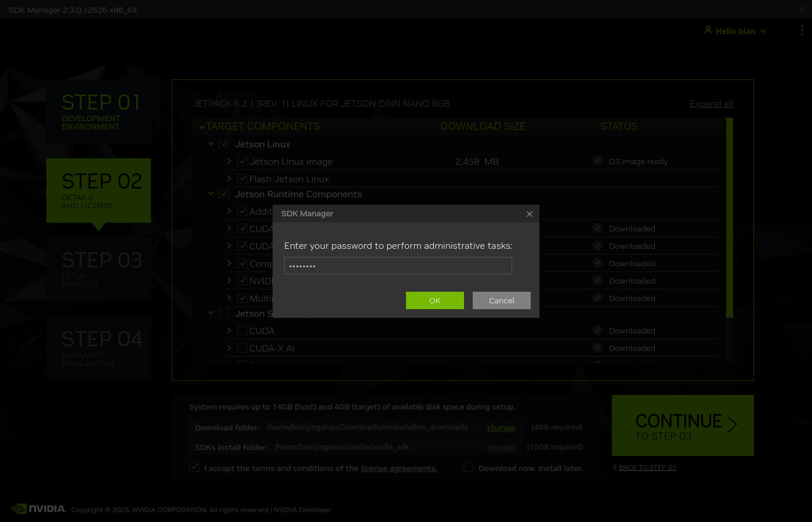Image resolution: width=812 pixels, height=522 pixels.
Task: Click the user profile icon
Action: coord(708,30)
